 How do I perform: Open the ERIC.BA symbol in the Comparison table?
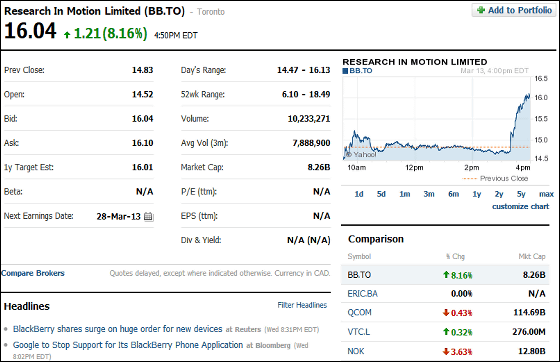[362, 294]
